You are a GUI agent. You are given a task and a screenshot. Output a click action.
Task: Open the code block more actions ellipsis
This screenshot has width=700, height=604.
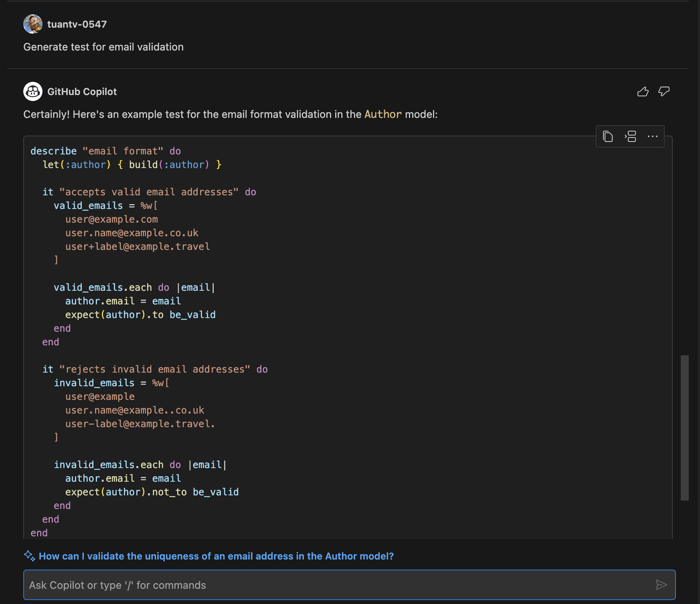652,137
